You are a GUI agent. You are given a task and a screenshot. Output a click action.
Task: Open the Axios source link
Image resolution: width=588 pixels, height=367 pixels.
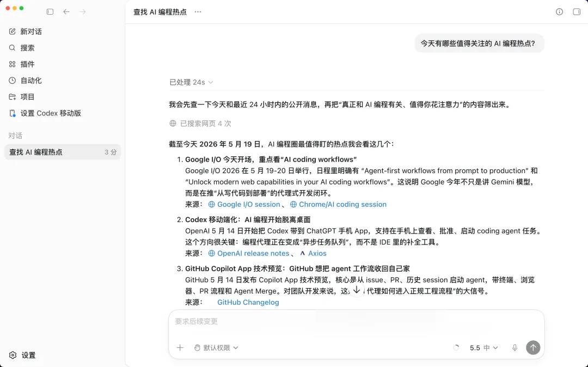point(317,253)
